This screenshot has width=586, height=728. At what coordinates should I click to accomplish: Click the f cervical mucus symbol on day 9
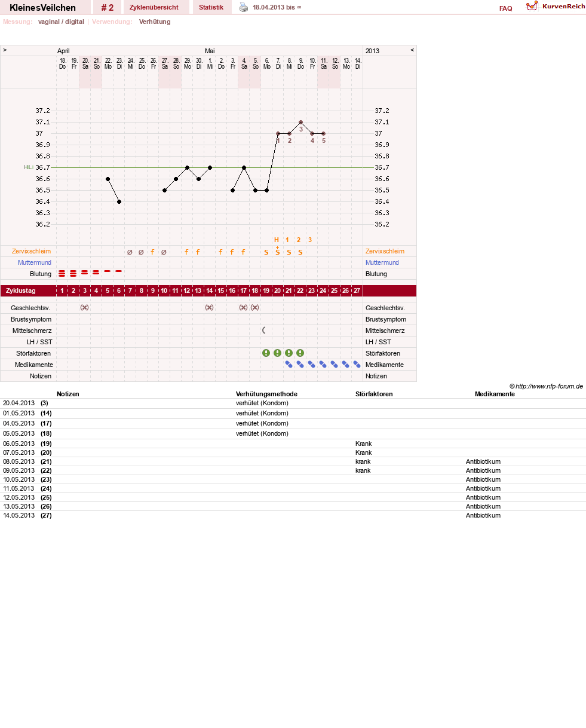(x=152, y=252)
